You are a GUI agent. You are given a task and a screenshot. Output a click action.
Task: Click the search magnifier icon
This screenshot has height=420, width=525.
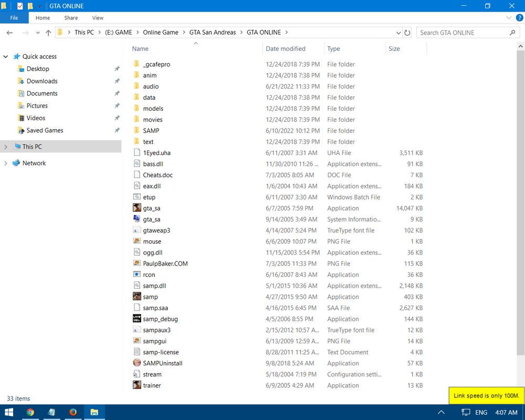(512, 33)
